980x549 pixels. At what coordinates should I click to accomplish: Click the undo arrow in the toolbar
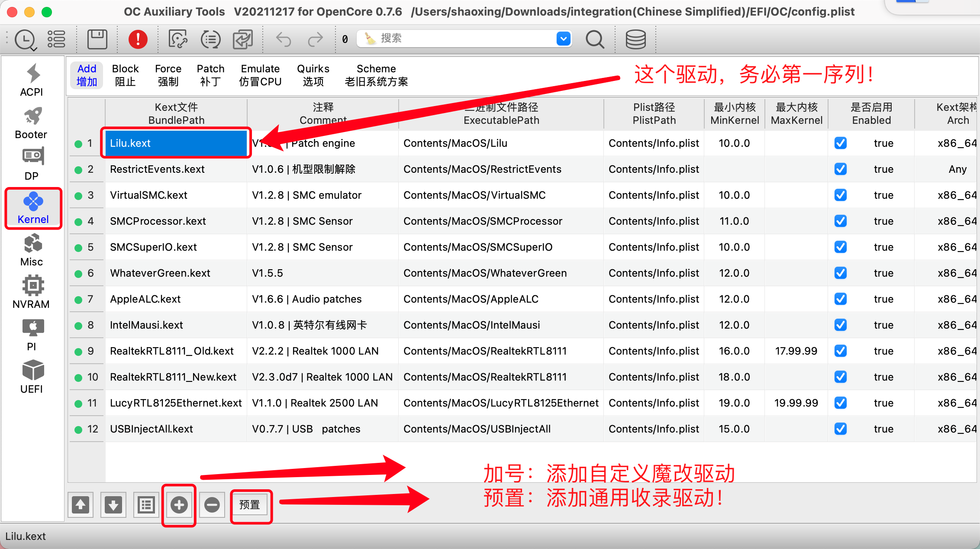tap(284, 39)
